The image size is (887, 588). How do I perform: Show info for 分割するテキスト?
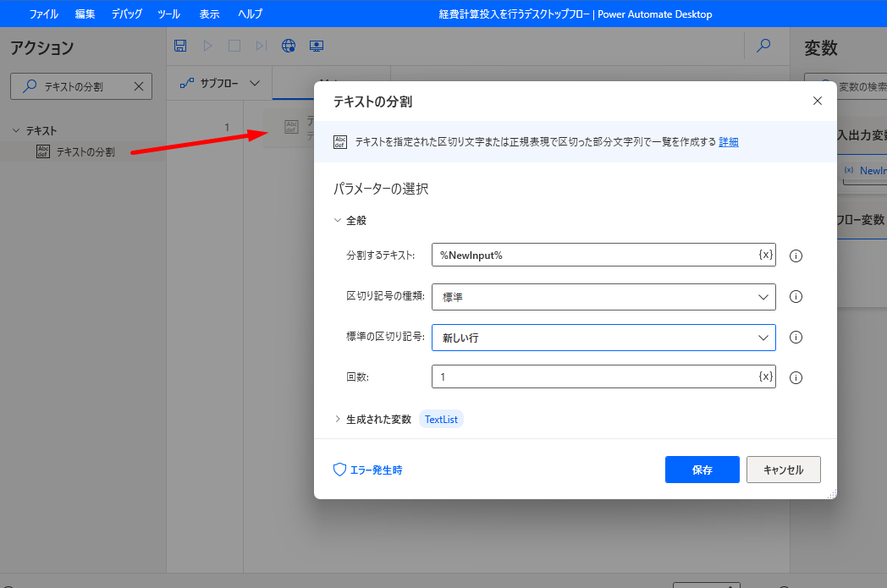click(796, 256)
